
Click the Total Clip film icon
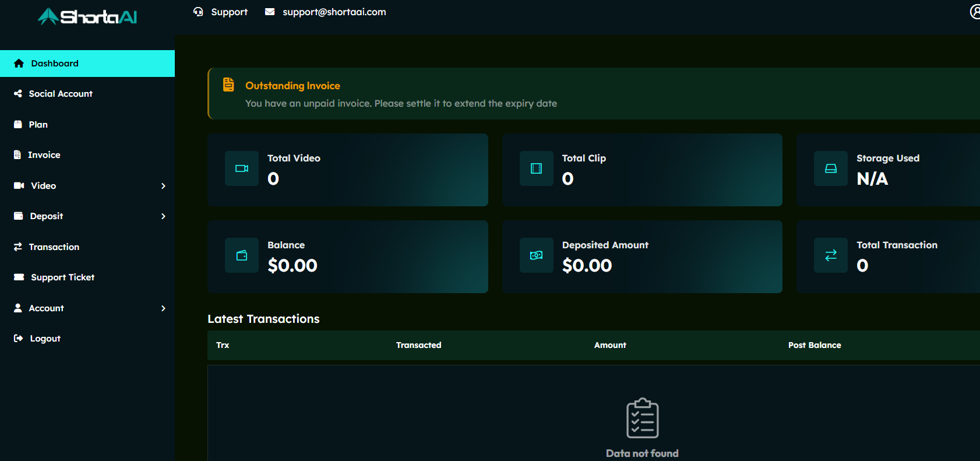[537, 168]
